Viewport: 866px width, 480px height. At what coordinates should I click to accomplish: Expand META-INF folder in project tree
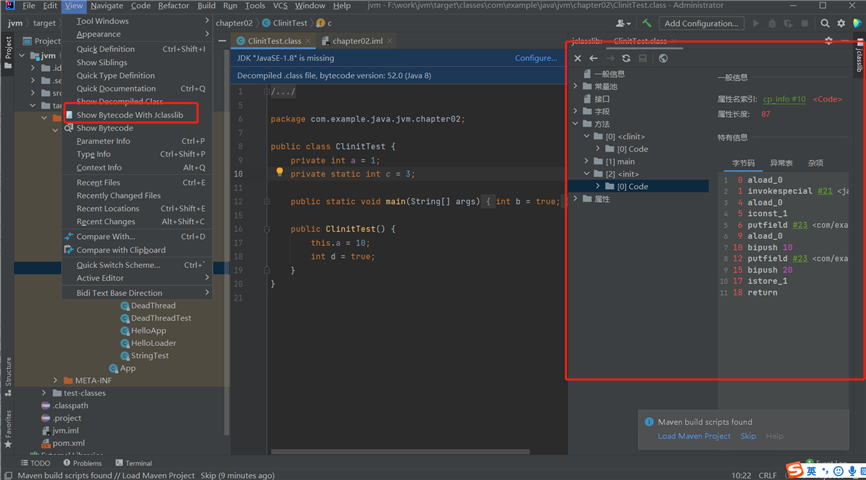[x=55, y=381]
